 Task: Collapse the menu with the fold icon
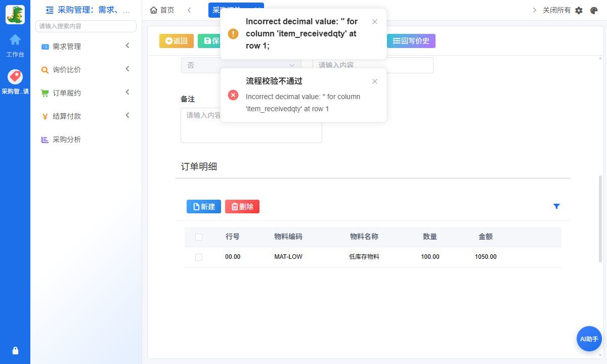click(x=50, y=10)
